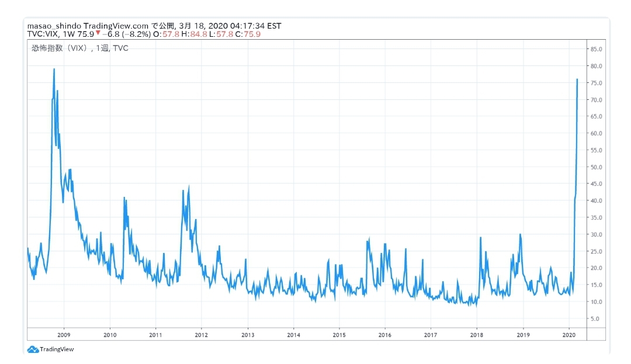Click the 20.0 price axis label
The image size is (631, 364).
click(596, 268)
